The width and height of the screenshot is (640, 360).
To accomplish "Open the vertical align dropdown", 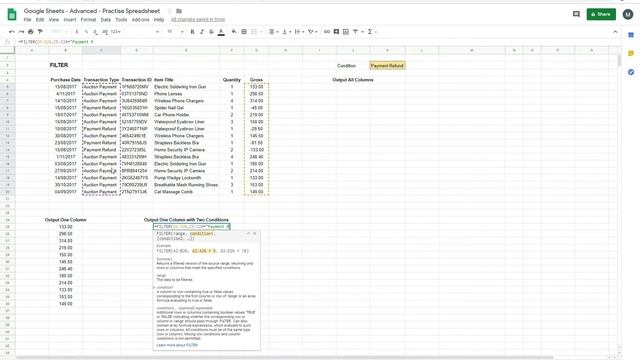I will pos(286,32).
